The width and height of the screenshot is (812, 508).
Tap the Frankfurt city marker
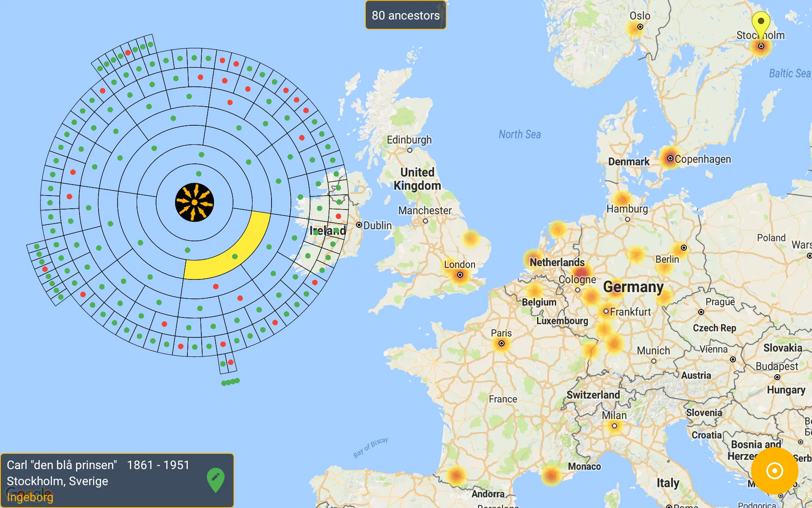(x=606, y=311)
